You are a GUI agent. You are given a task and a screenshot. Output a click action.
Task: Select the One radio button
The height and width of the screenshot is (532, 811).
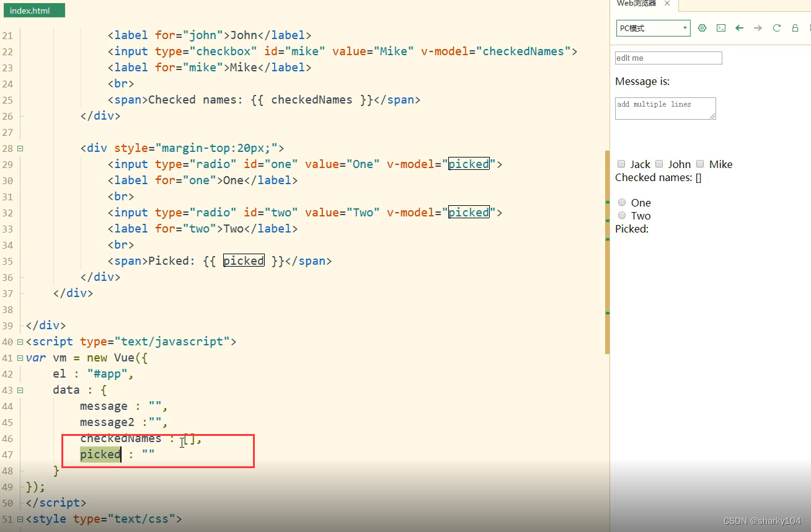pos(622,202)
